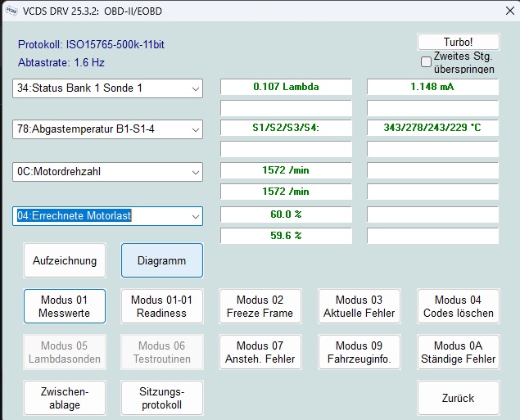Viewport: 520px width, 420px height.
Task: Open Modus 01-01 Readiness
Action: [x=162, y=306]
